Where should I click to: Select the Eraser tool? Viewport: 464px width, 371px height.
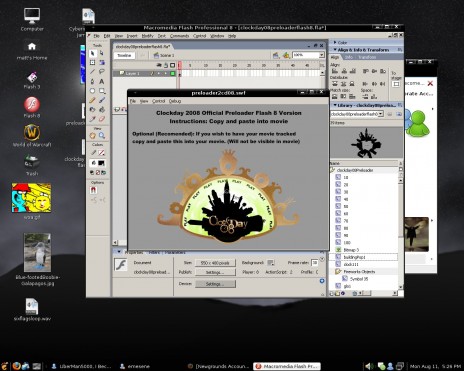(102, 119)
